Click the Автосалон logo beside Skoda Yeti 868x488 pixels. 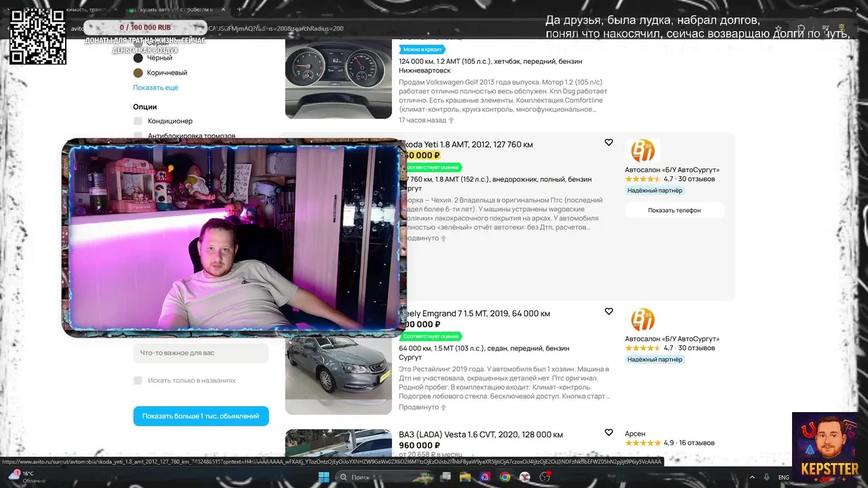[x=642, y=151]
